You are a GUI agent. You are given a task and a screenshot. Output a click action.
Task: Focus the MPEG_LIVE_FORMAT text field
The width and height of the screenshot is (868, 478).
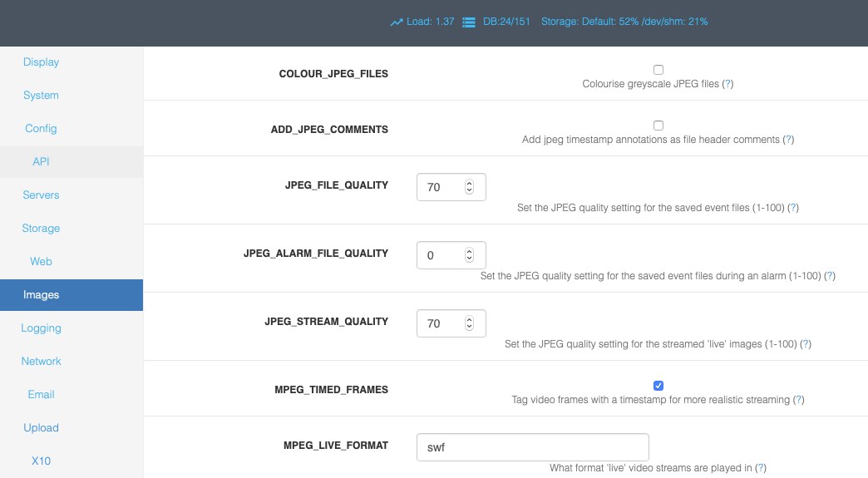pos(533,447)
